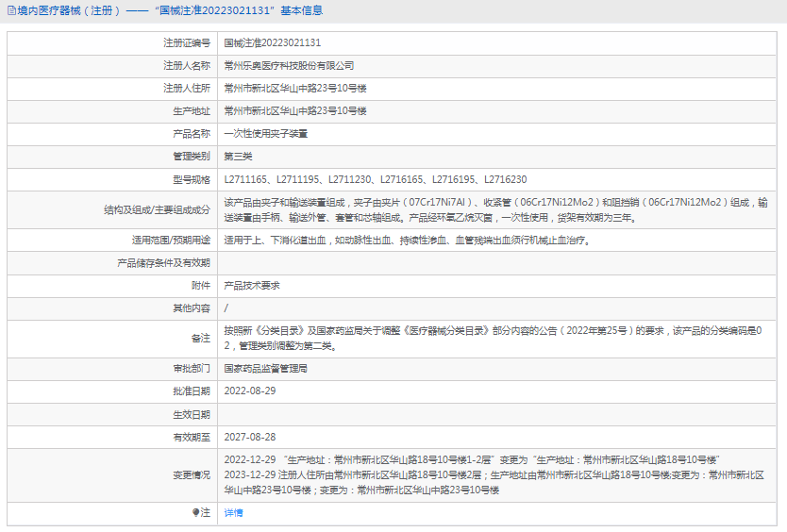This screenshot has height=532, width=787.
Task: Select the expiry date 2027-08-28
Action: (250, 437)
